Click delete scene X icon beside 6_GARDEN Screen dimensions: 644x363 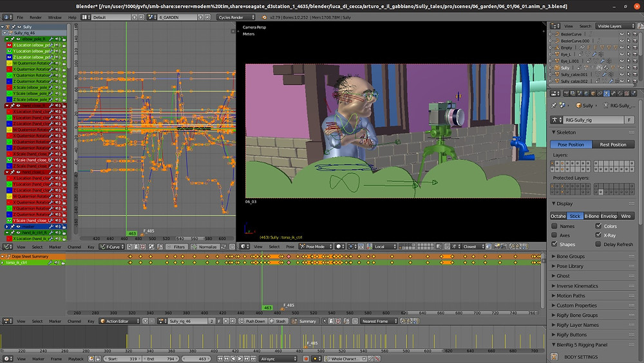207,17
